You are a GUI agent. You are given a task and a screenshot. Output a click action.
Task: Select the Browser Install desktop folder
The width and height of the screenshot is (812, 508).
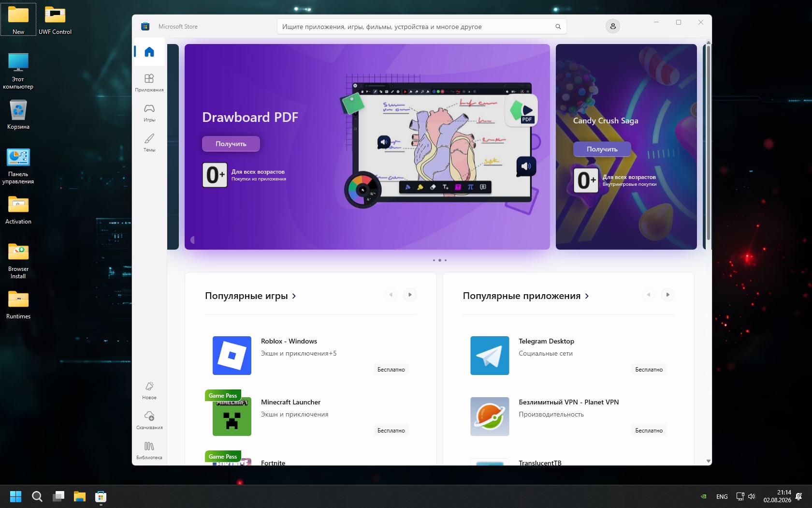18,261
